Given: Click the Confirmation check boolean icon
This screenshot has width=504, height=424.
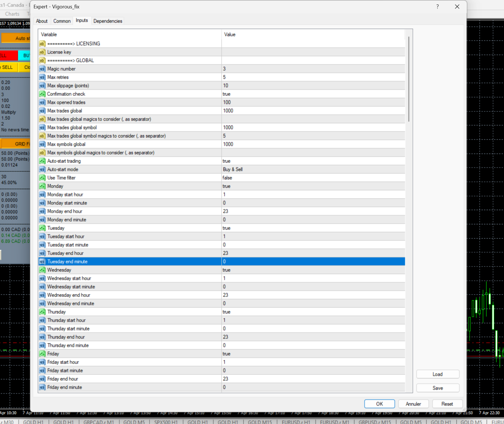Looking at the screenshot, I should click(x=42, y=94).
